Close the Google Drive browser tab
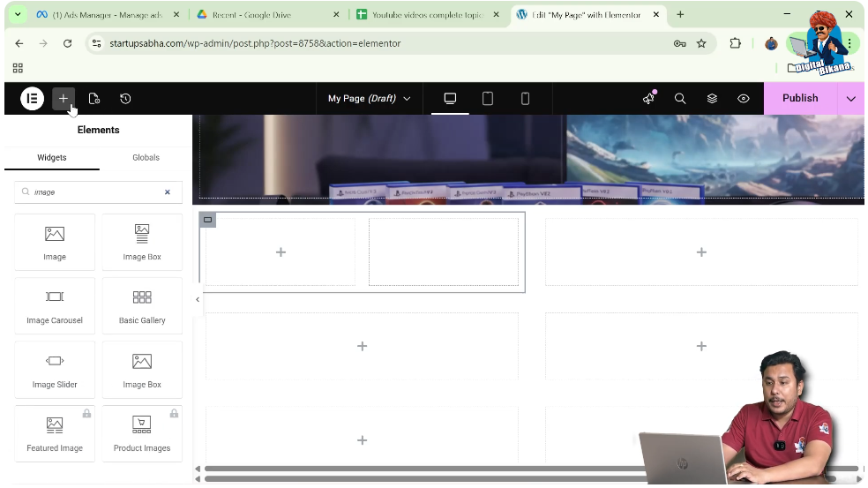Viewport: 868px width, 488px height. click(336, 15)
